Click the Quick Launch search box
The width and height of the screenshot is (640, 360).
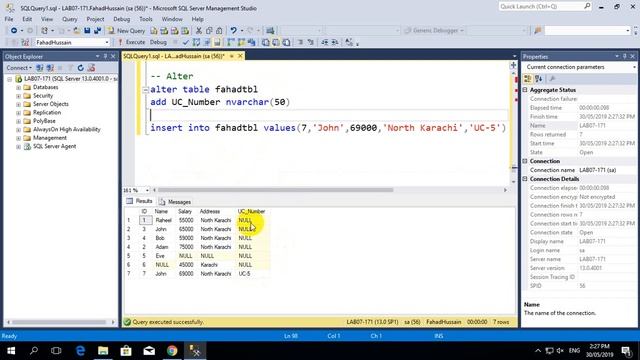point(544,7)
